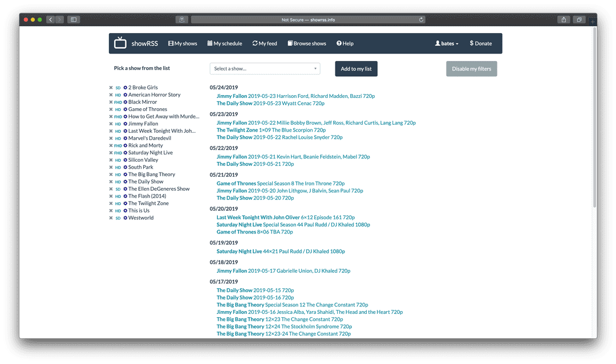Click Safari back navigation arrow
Viewport: 616px width, 364px height.
(50, 19)
